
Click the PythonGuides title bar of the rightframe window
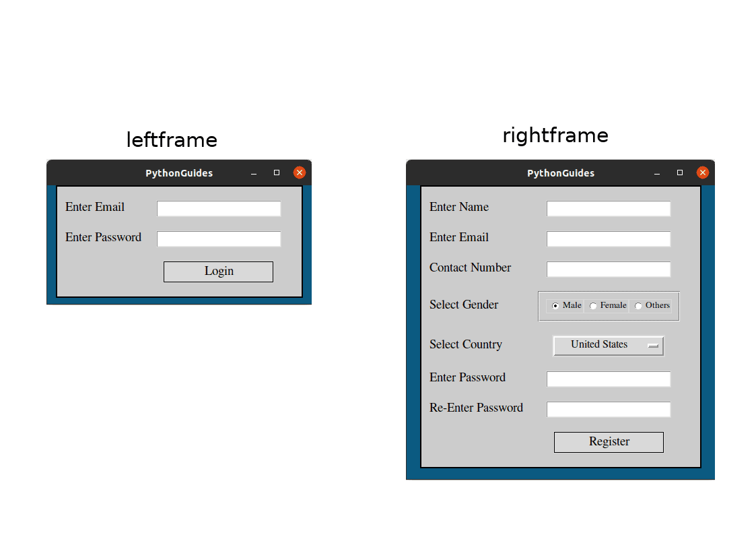click(561, 173)
